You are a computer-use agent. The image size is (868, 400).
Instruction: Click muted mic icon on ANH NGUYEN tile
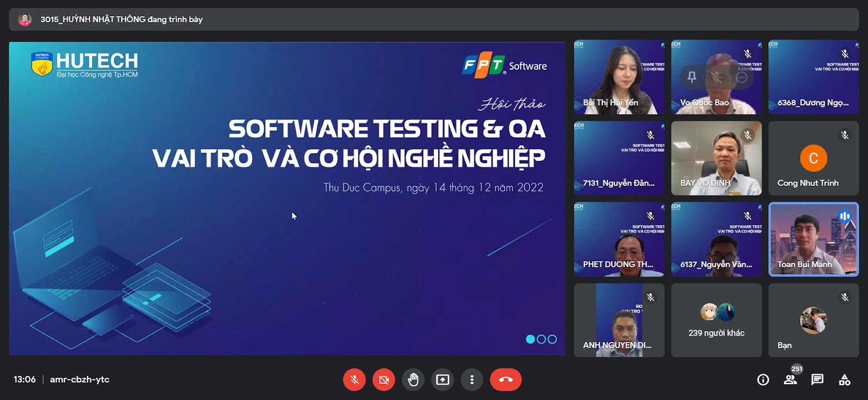click(x=650, y=298)
